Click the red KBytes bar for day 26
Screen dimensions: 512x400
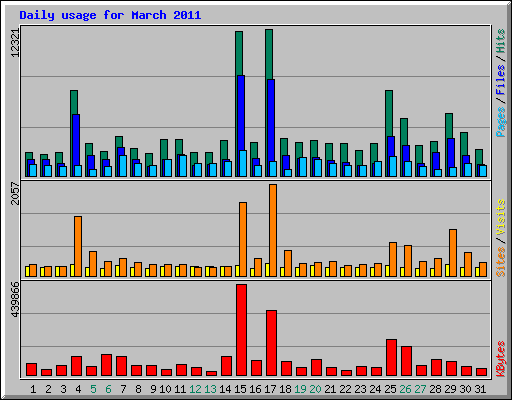tap(406, 361)
